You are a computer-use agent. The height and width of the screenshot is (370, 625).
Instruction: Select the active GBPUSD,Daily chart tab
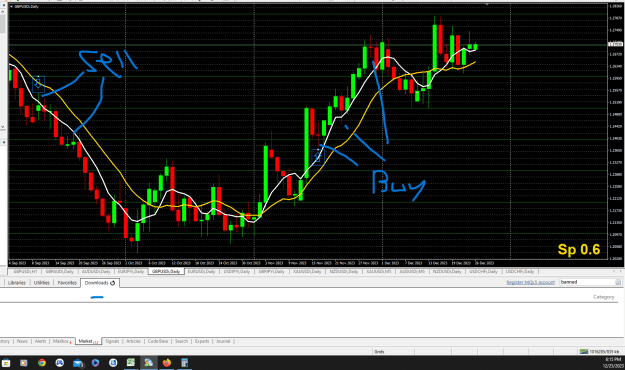click(166, 272)
